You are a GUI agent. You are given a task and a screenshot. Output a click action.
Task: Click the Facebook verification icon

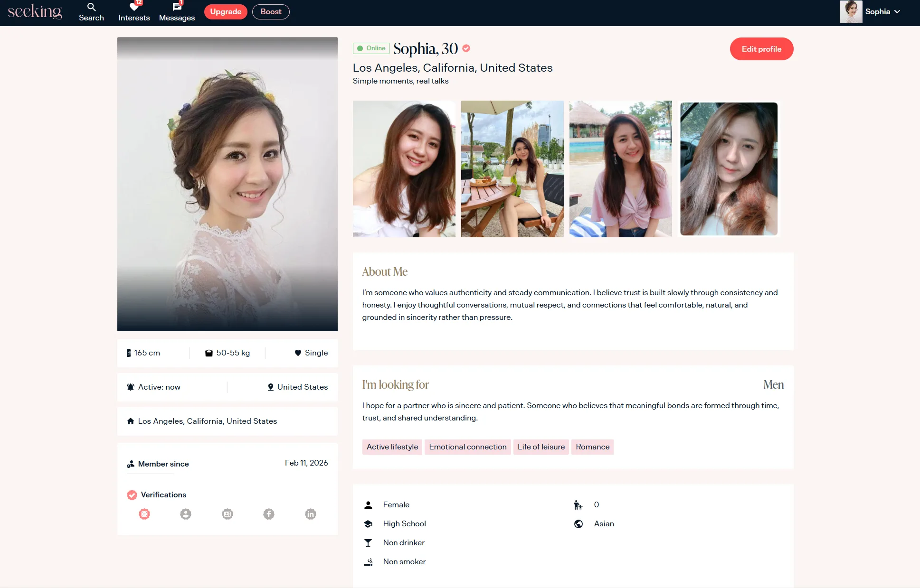269,514
